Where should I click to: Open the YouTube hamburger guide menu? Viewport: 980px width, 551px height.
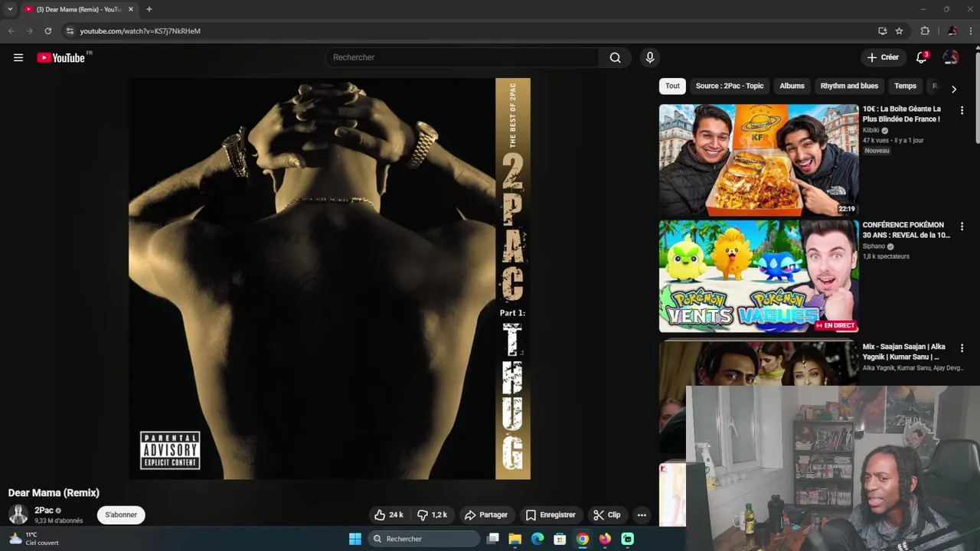(18, 57)
